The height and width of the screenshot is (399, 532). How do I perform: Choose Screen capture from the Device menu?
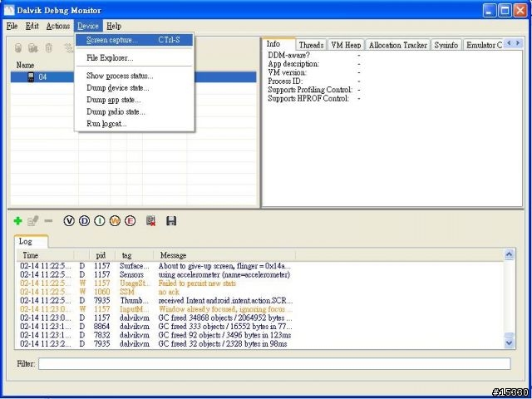[135, 40]
